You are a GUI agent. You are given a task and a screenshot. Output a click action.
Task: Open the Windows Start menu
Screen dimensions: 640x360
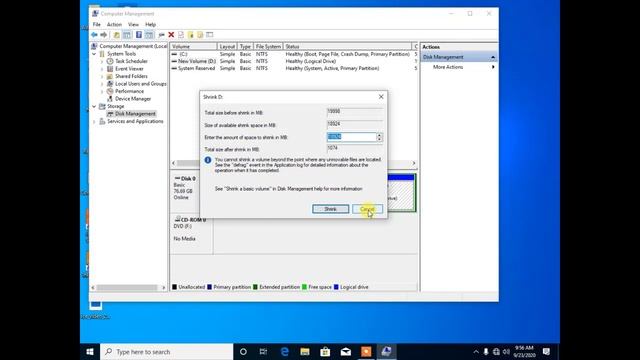tap(90, 351)
